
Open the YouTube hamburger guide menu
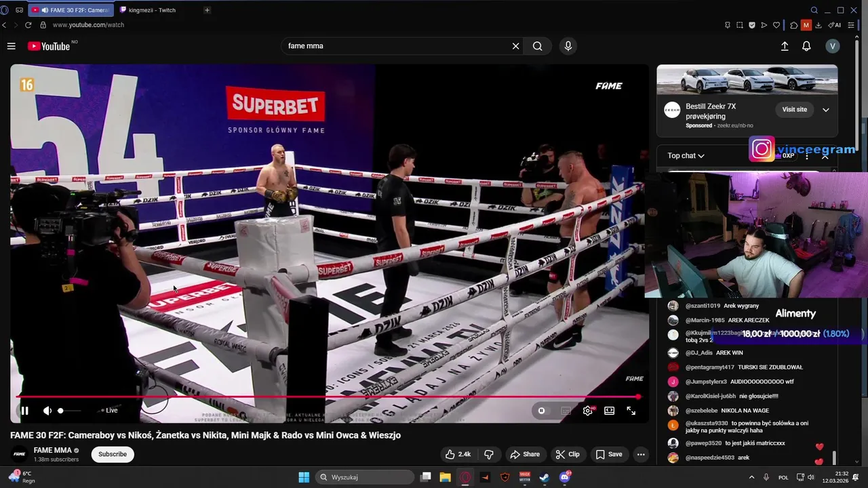pos(11,46)
